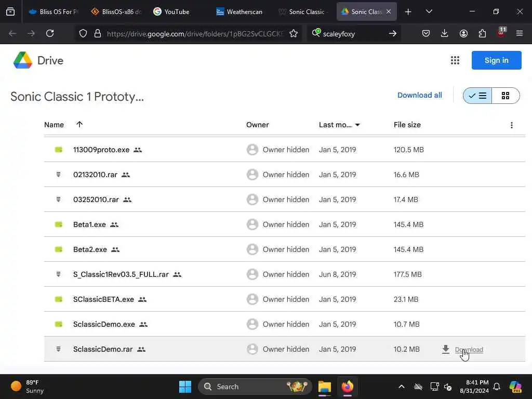
Task: Click the File size column header
Action: (407, 125)
